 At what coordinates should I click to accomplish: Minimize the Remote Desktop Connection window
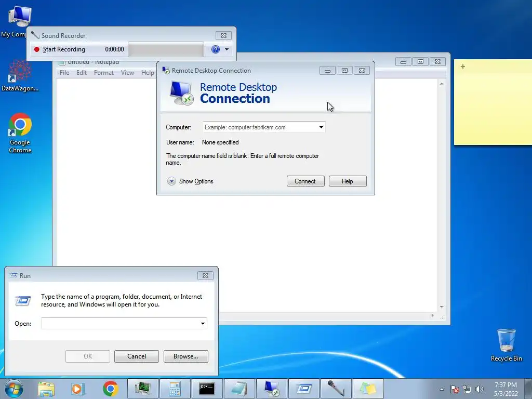coord(327,71)
